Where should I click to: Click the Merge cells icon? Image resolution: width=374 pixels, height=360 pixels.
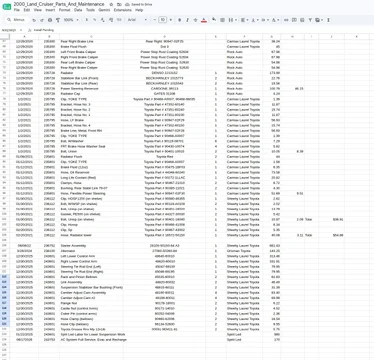coord(230,20)
